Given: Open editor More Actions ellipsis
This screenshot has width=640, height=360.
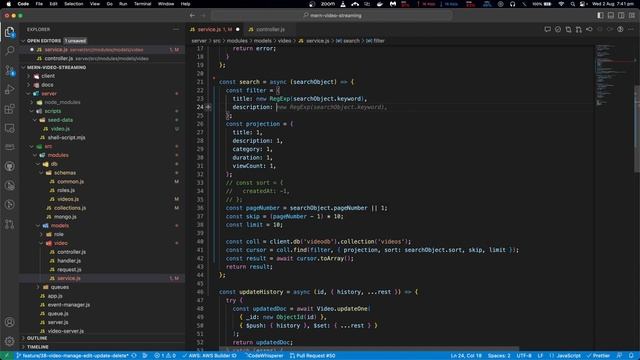Looking at the screenshot, I should 631,29.
